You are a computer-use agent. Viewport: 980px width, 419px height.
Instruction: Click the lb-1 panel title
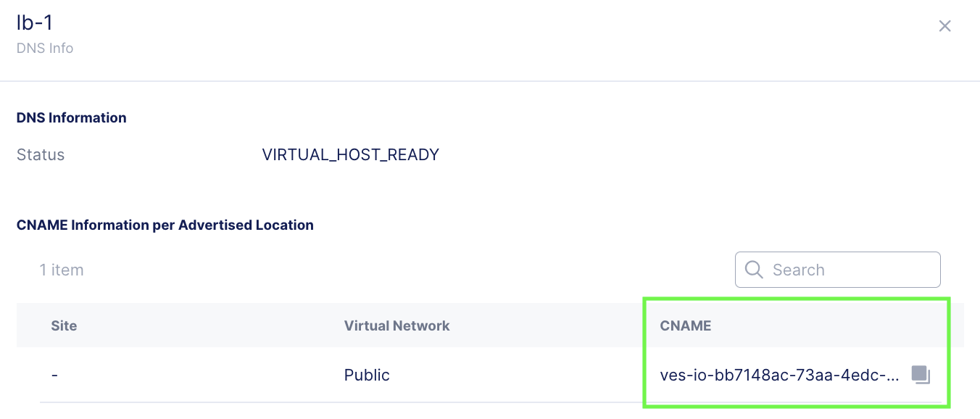(34, 22)
